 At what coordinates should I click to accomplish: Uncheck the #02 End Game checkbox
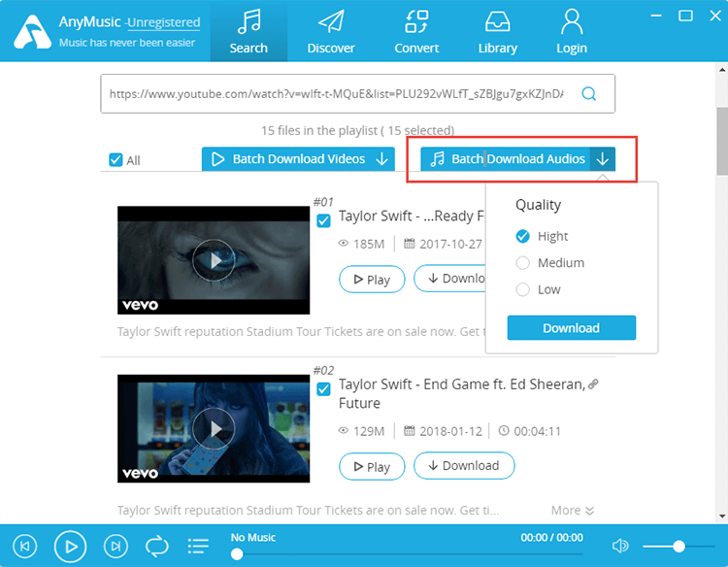point(323,388)
